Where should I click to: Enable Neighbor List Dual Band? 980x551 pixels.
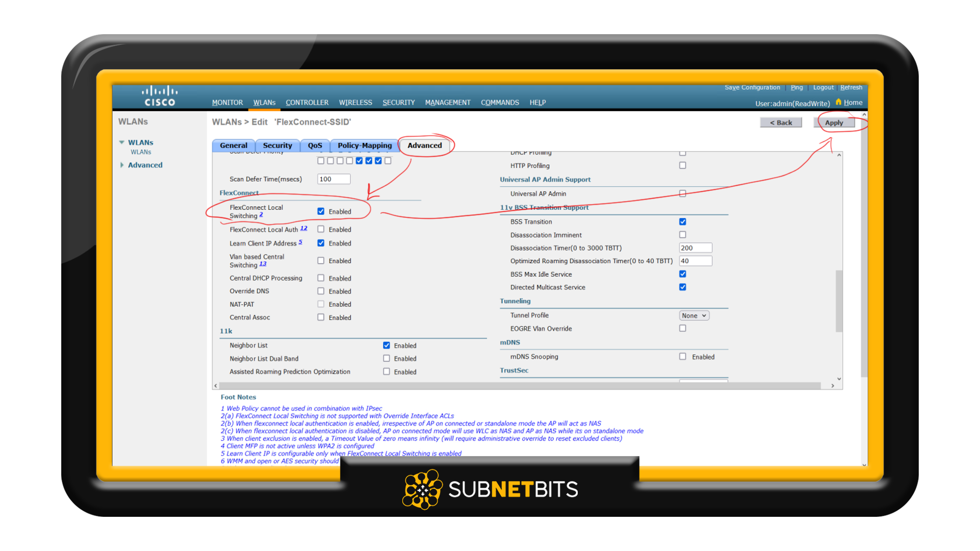tap(386, 358)
